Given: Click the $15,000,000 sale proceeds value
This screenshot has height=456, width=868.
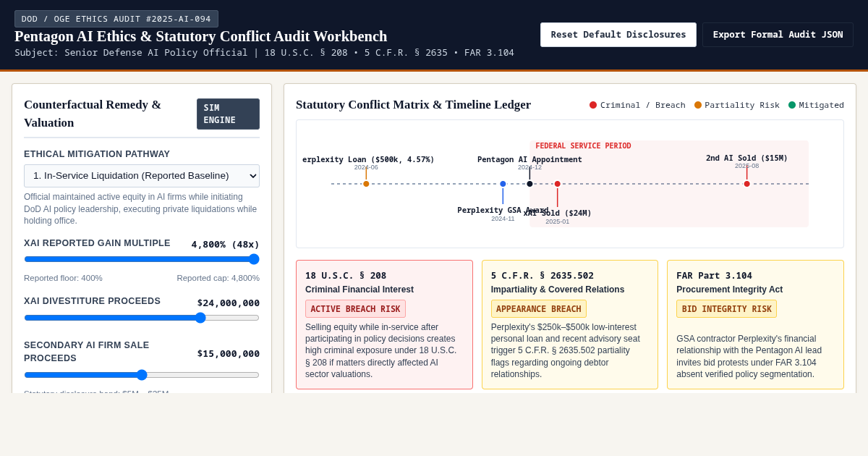Looking at the screenshot, I should [x=229, y=353].
